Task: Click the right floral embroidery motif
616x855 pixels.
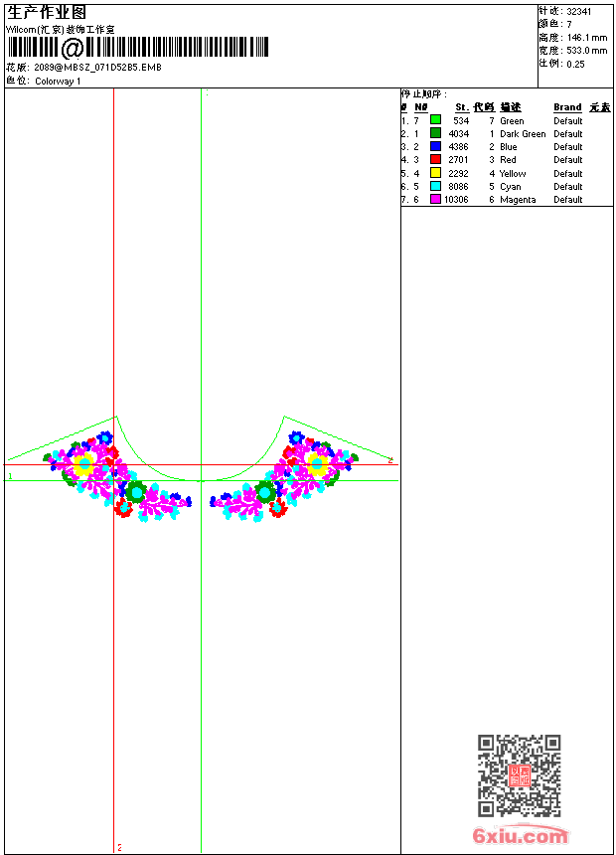Action: click(284, 476)
